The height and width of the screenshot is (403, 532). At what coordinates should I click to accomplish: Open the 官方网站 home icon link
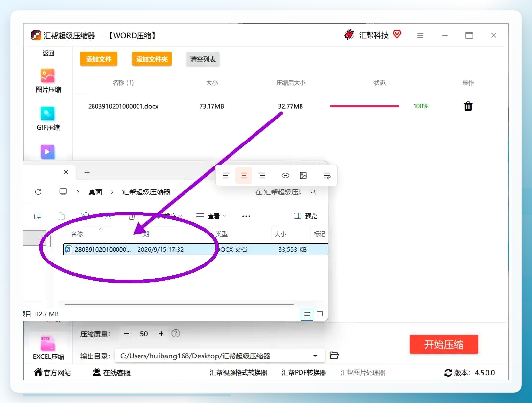tap(52, 373)
